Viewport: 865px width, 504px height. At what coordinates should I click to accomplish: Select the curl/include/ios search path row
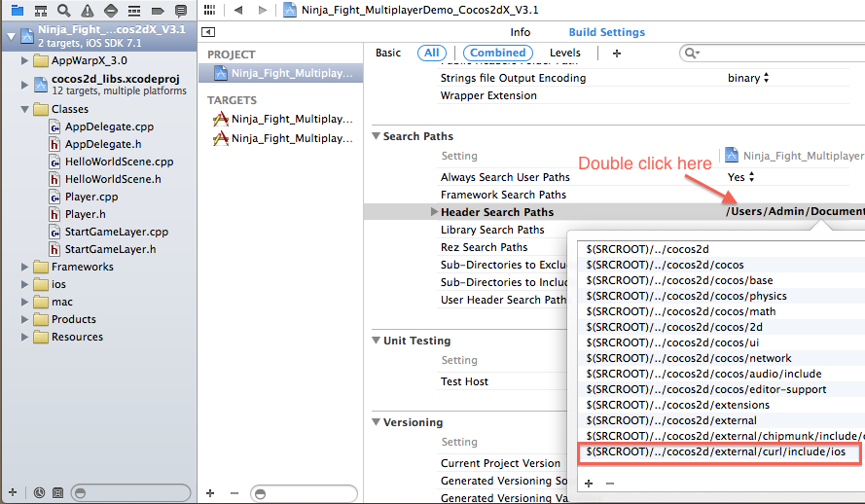[x=719, y=452]
